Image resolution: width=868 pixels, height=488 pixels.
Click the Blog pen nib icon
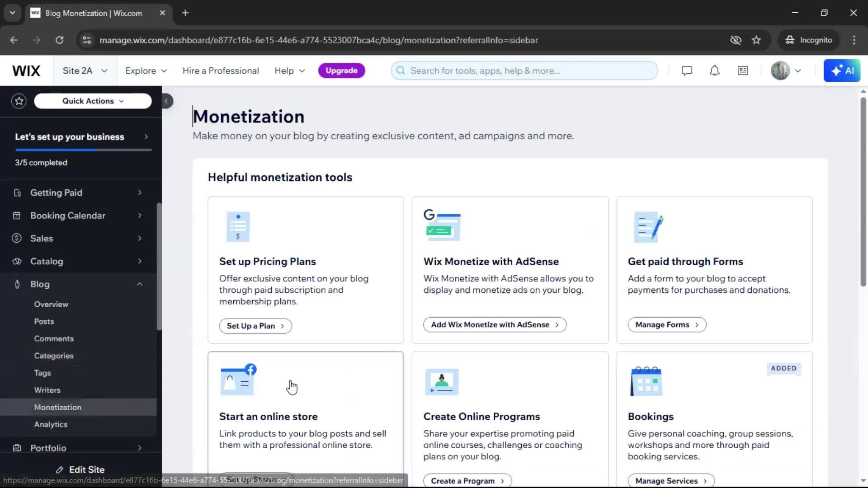(17, 284)
